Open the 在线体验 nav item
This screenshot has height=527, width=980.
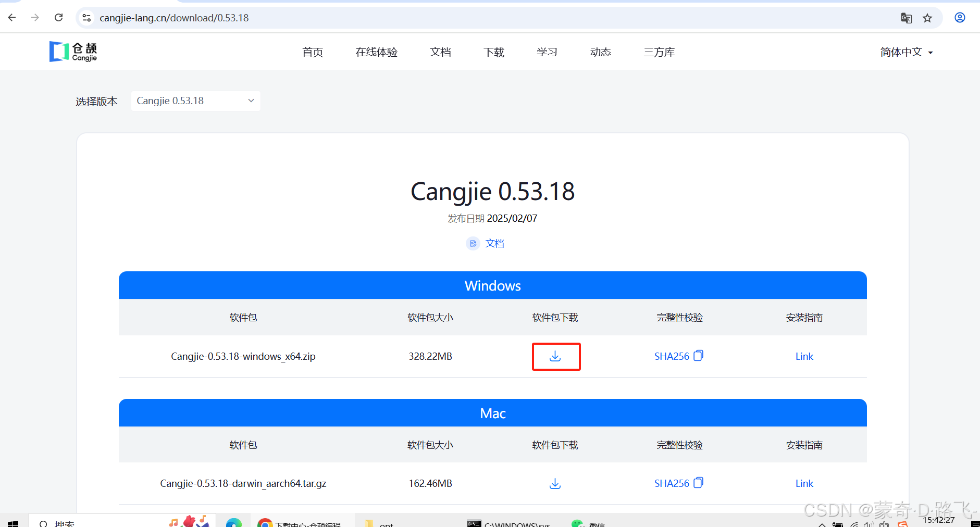(377, 52)
